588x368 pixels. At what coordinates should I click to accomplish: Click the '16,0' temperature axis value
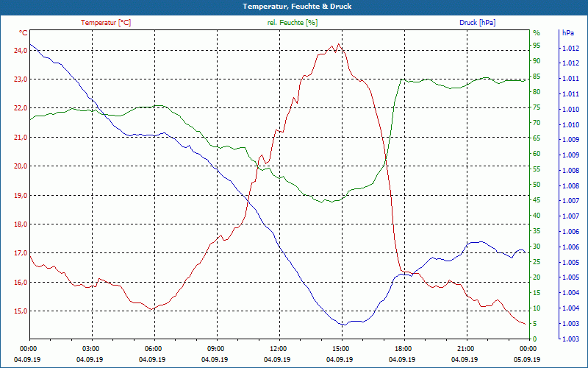click(21, 283)
